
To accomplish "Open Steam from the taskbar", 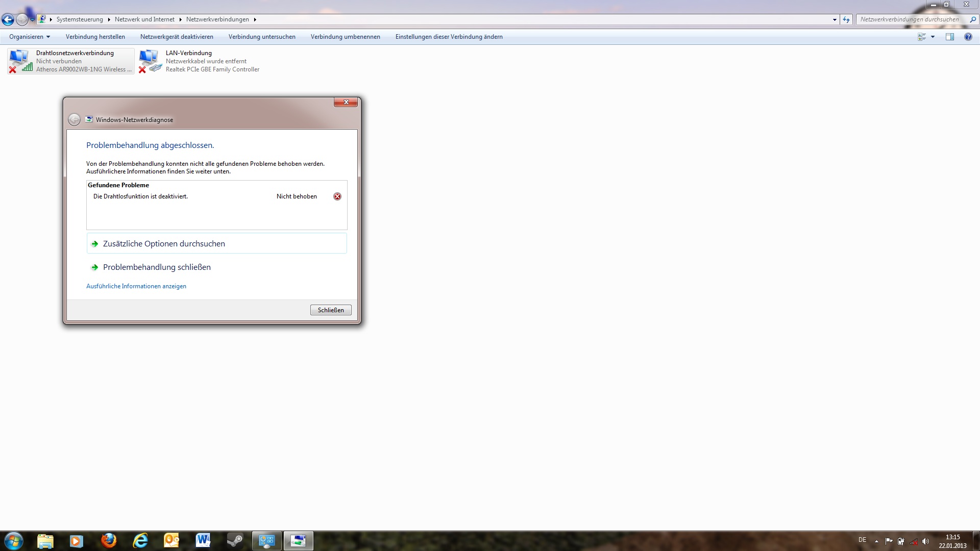I will click(x=235, y=540).
